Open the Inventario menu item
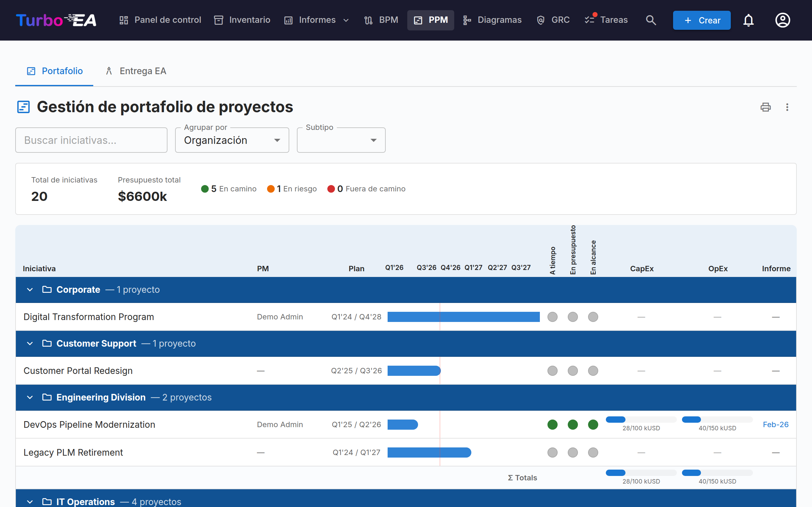 coord(242,20)
